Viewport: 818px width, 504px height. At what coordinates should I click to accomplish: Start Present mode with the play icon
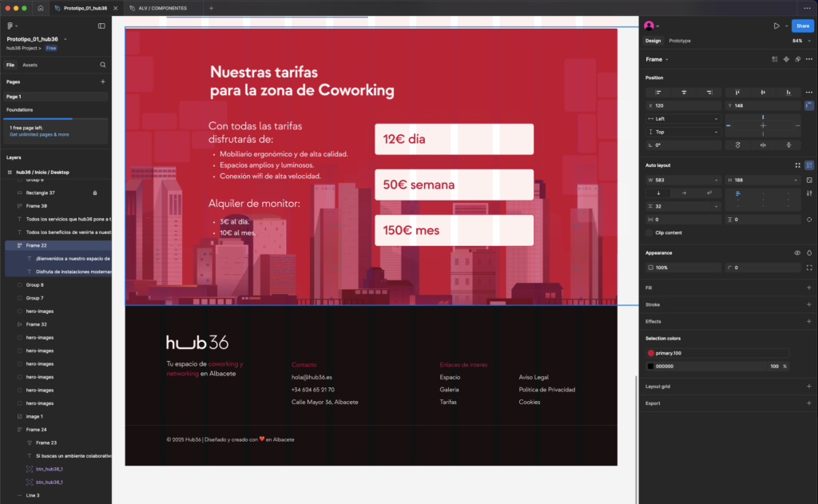(776, 25)
